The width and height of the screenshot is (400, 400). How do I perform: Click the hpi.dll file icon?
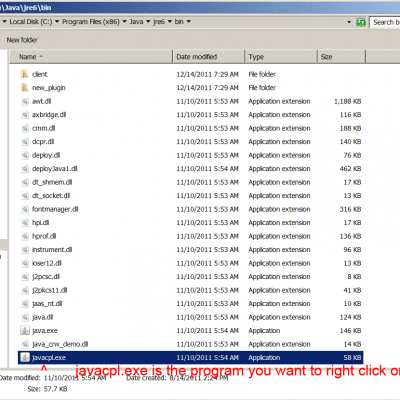tap(25, 223)
